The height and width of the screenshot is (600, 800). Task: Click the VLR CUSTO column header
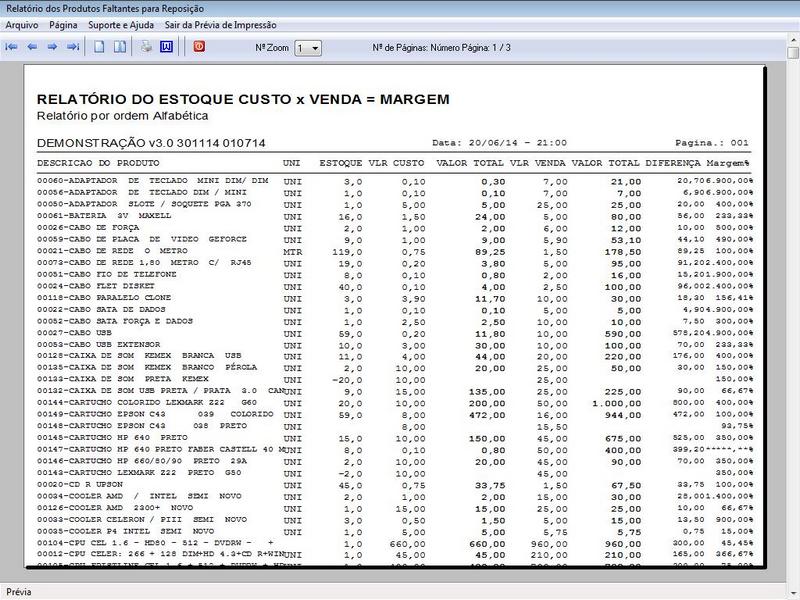(x=396, y=163)
